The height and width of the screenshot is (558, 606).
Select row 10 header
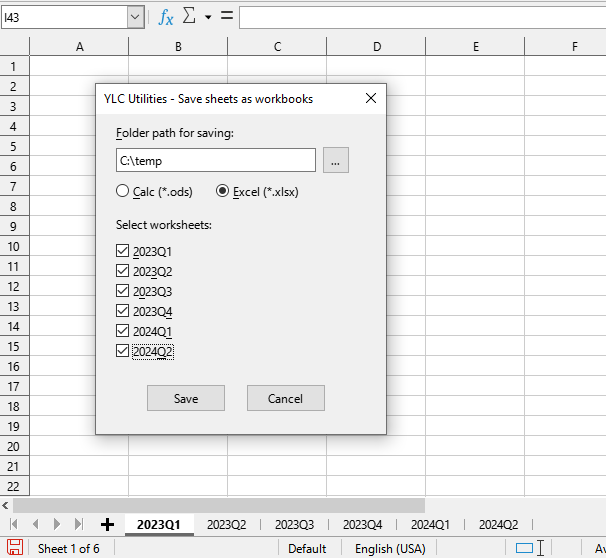tap(14, 246)
